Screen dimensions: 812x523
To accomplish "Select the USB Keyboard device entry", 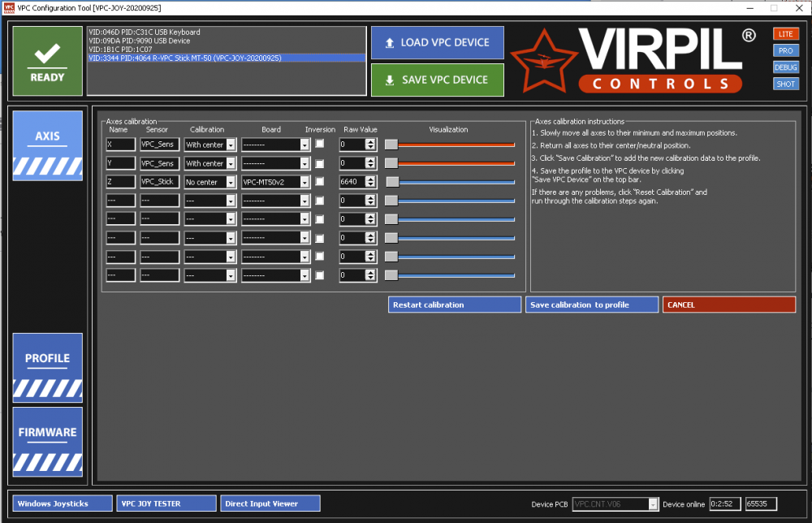I will click(227, 32).
